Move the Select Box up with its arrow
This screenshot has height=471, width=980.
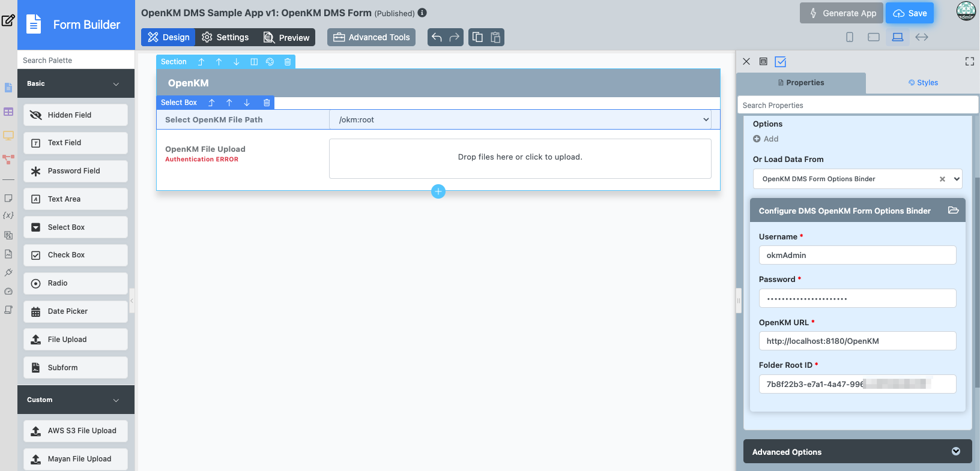tap(229, 103)
